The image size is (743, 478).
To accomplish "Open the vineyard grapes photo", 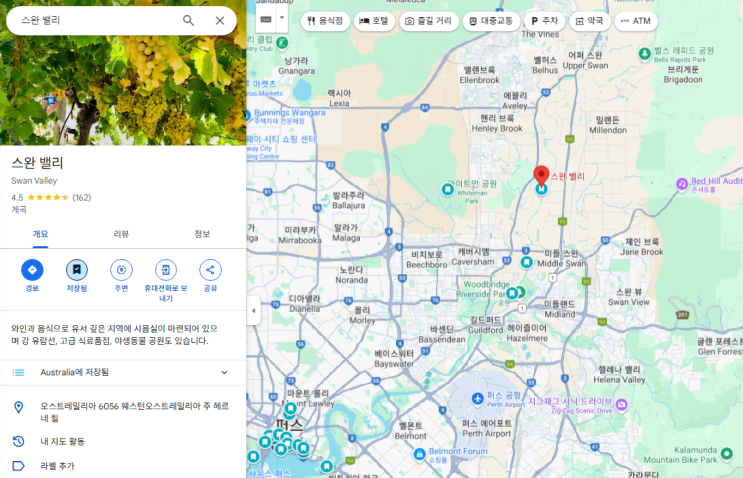I will coord(123,90).
